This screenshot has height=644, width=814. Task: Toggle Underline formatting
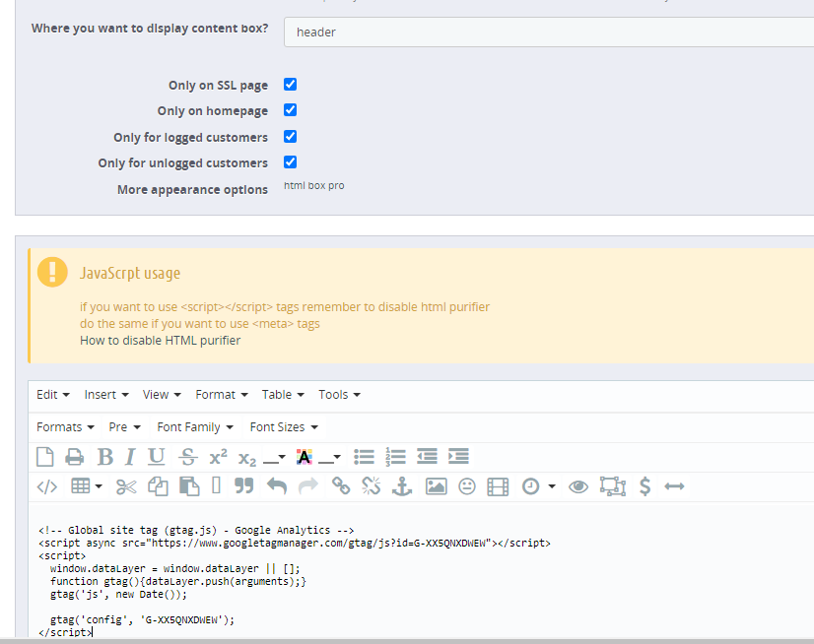coord(156,457)
